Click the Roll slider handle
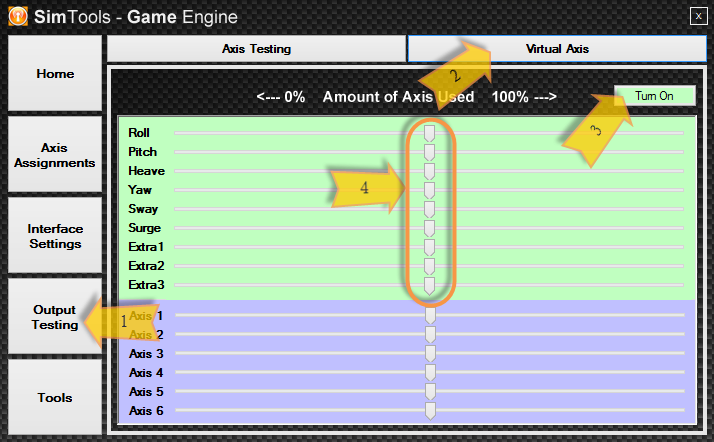Screen dimensions: 714x442 [429, 134]
